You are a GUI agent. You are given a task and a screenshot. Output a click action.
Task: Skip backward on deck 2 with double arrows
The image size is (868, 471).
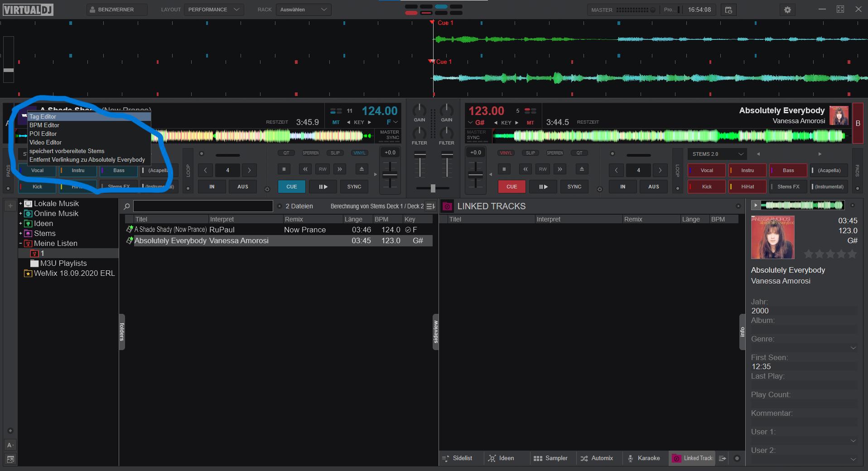pyautogui.click(x=526, y=169)
